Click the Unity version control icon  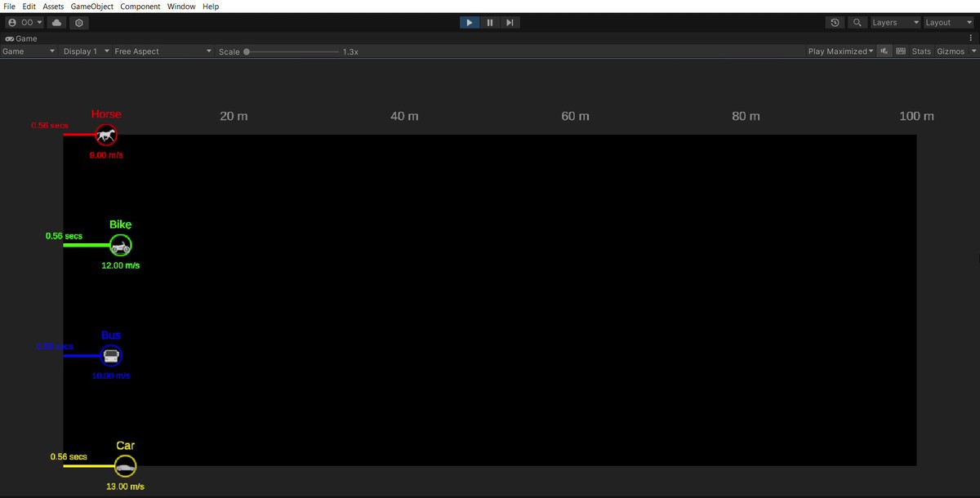[79, 23]
